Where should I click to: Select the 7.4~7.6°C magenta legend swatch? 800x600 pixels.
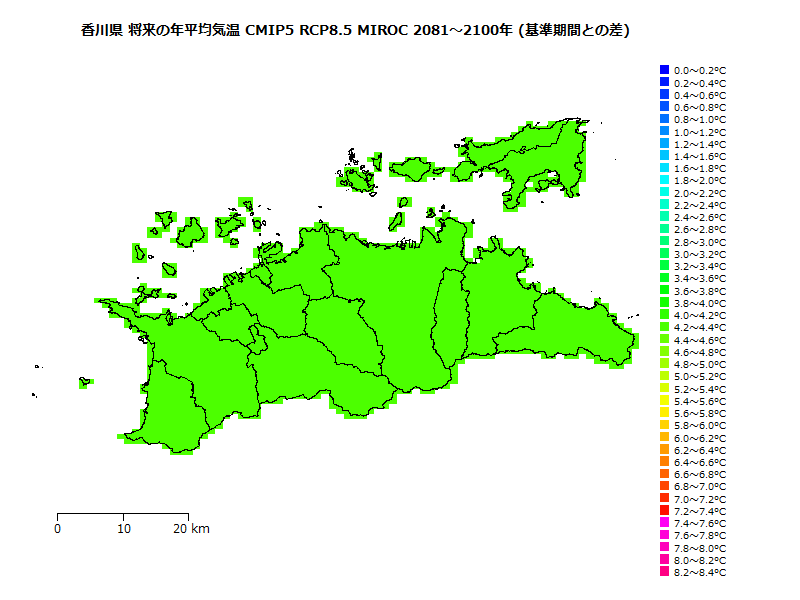tap(664, 523)
